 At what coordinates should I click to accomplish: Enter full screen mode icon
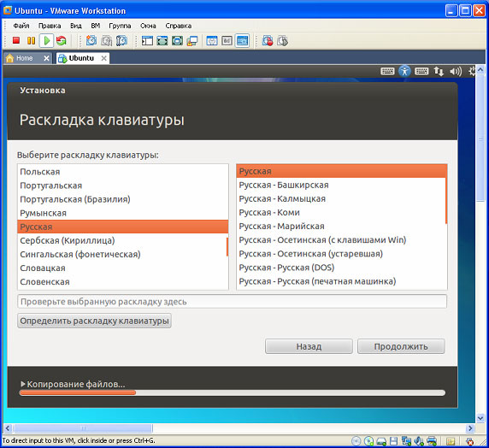[x=177, y=40]
